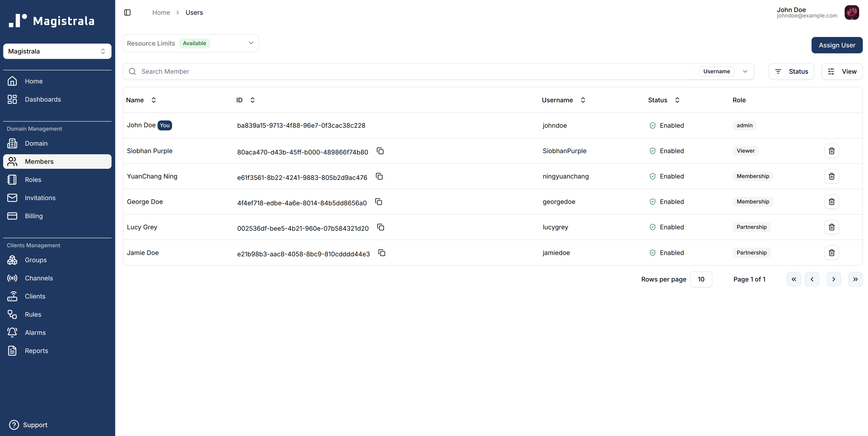
Task: Open Invitations in the sidebar
Action: pos(40,198)
